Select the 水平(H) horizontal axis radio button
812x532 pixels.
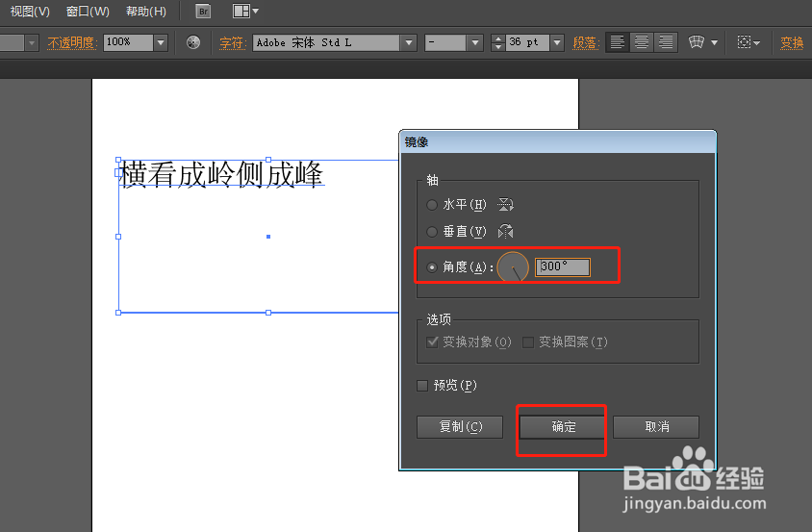431,205
